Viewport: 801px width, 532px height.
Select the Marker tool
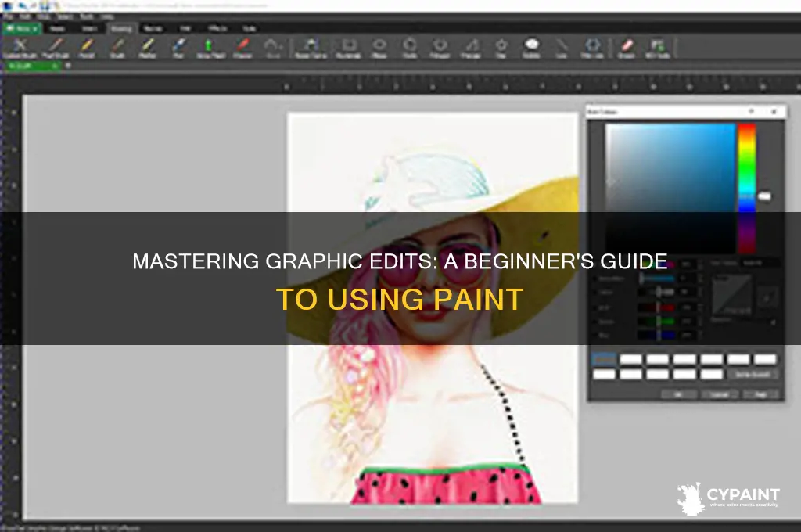tap(148, 49)
